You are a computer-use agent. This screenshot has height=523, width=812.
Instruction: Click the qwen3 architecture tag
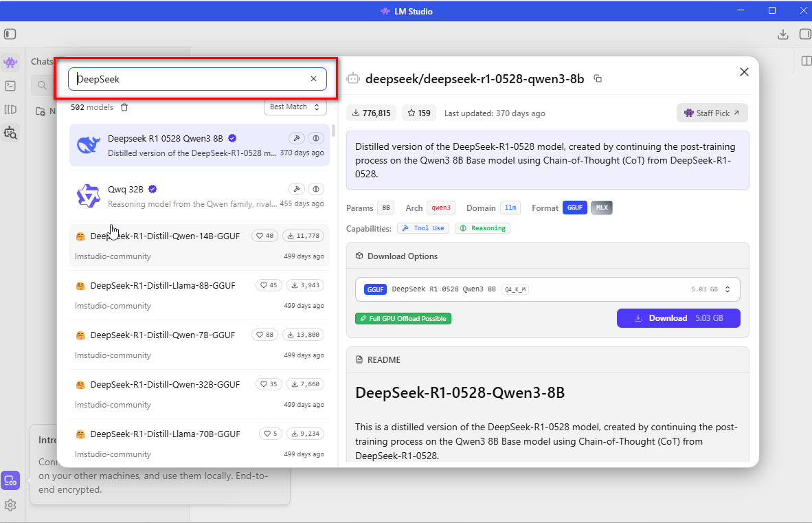[441, 208]
